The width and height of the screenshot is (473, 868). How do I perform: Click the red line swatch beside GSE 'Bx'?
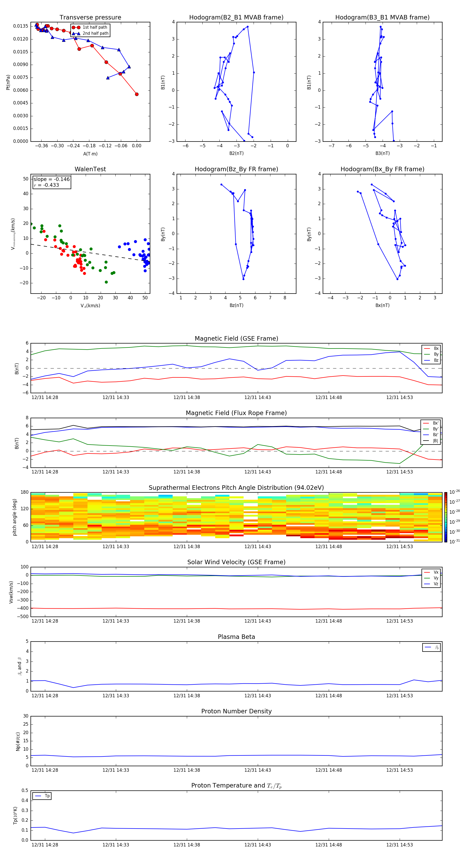click(427, 349)
